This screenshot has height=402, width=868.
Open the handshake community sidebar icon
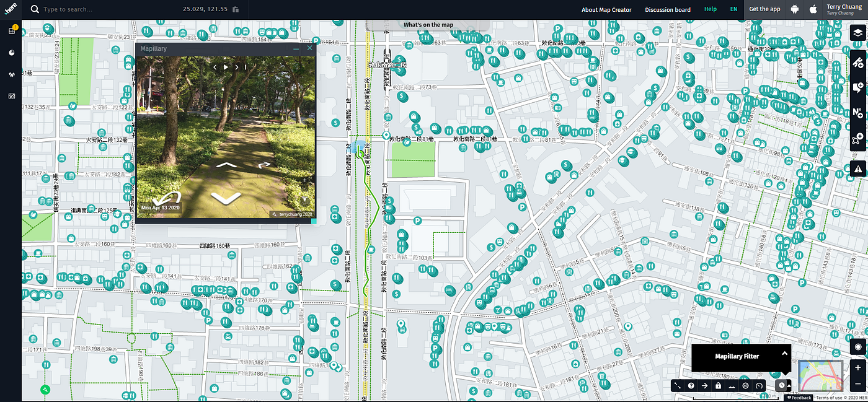point(11,74)
